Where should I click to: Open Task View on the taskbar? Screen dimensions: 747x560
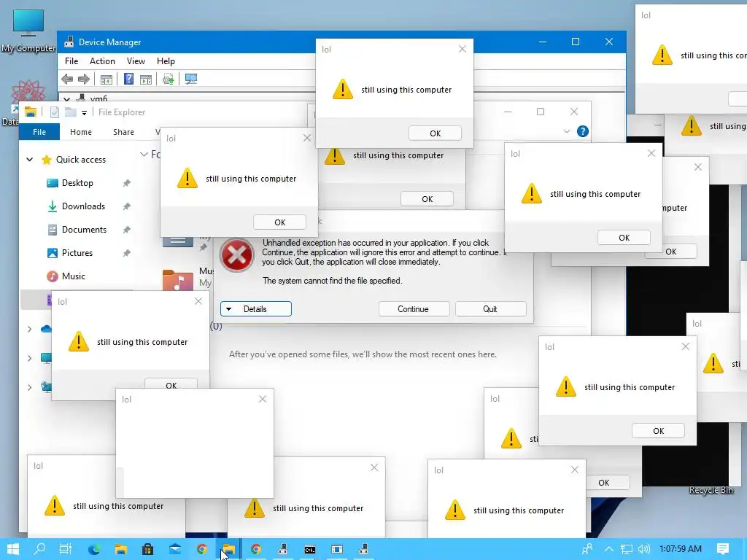[x=66, y=549]
